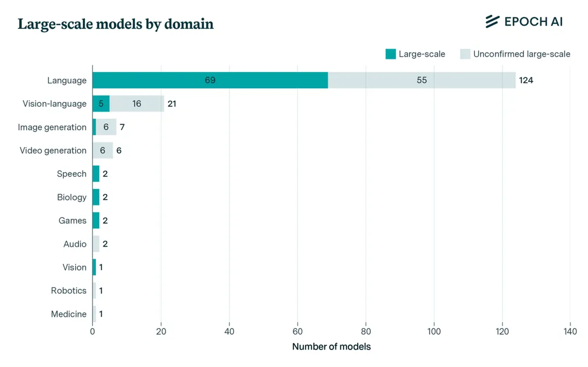This screenshot has width=588, height=367.
Task: Toggle the Large-scale legend swatch
Action: point(390,54)
